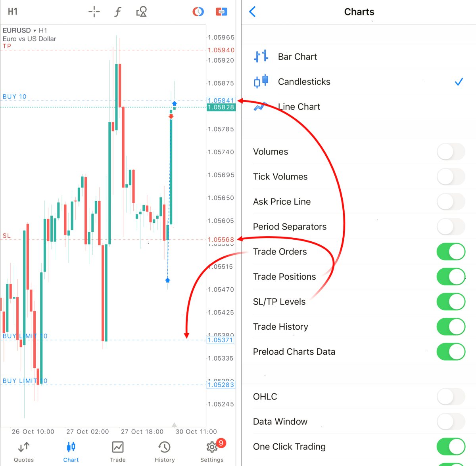This screenshot has width=476, height=466.
Task: Open the History clock tab
Action: pos(164,451)
